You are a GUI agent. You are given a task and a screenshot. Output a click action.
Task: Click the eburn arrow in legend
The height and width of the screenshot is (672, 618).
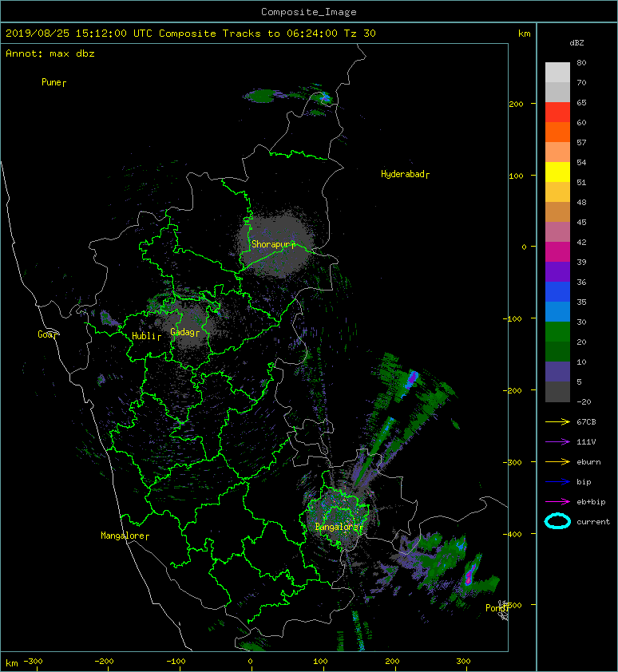pos(557,462)
